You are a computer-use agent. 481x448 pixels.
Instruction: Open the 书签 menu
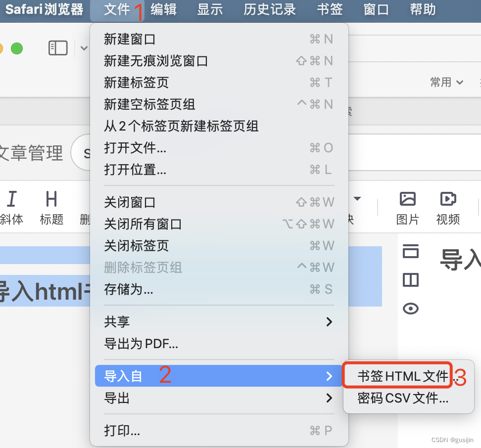330,9
